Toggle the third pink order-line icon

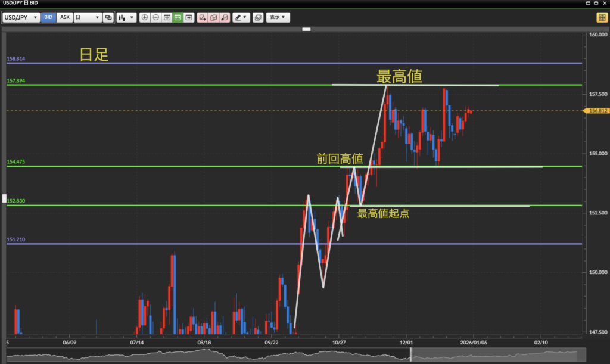pos(224,18)
